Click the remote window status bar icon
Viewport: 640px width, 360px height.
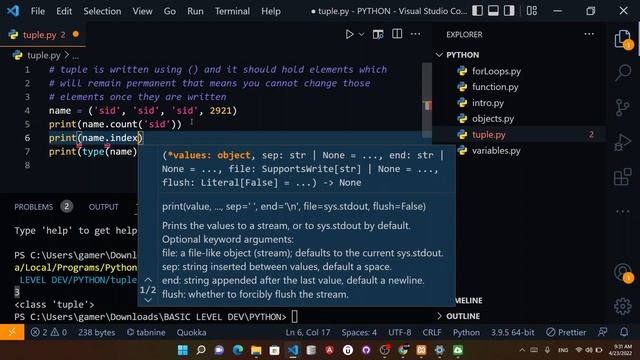coord(12,332)
